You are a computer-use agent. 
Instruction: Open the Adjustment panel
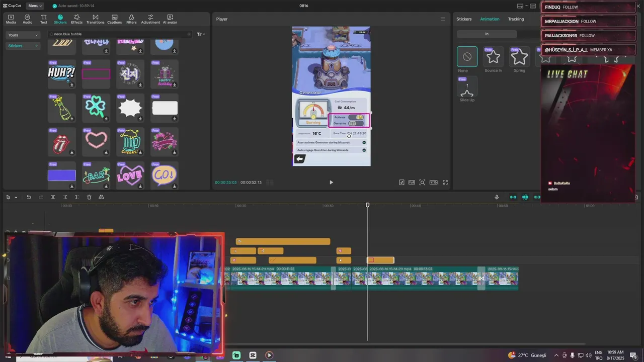[x=150, y=19]
